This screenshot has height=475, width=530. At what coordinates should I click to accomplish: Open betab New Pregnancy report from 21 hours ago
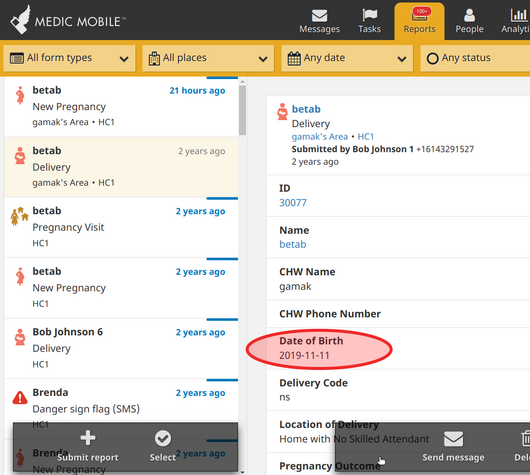pyautogui.click(x=121, y=106)
